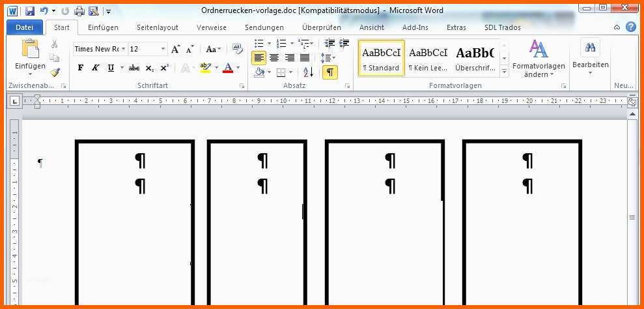Pick the text highlight color button
The width and height of the screenshot is (644, 309).
point(206,68)
